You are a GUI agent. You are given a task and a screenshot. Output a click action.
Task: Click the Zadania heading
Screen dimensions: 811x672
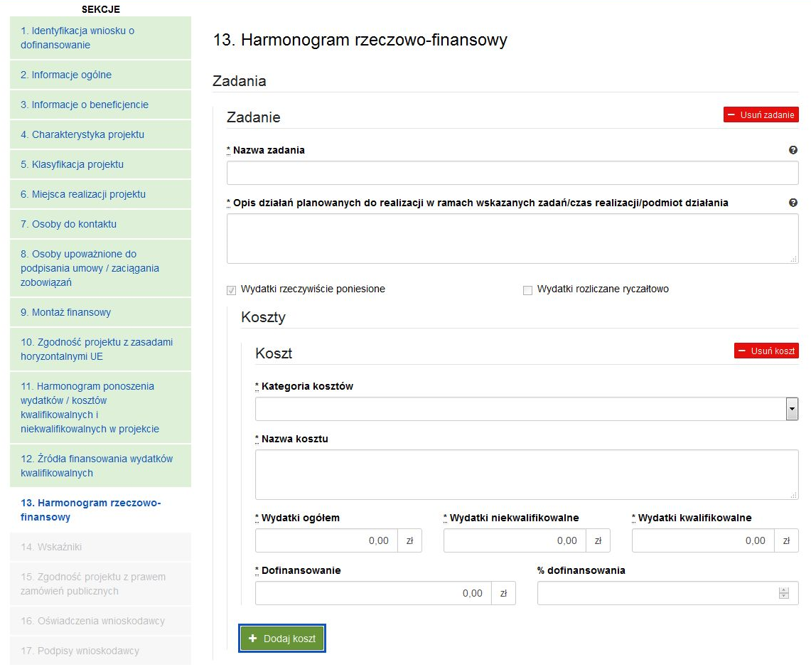[240, 81]
